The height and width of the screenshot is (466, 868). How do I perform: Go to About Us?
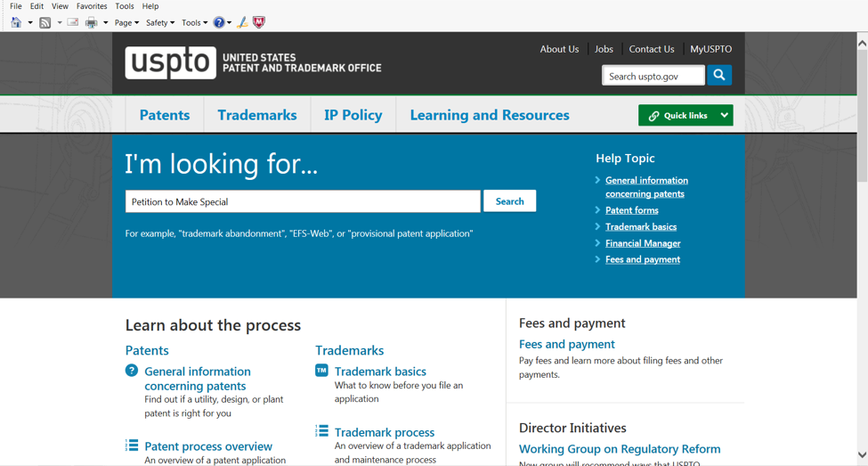click(559, 49)
